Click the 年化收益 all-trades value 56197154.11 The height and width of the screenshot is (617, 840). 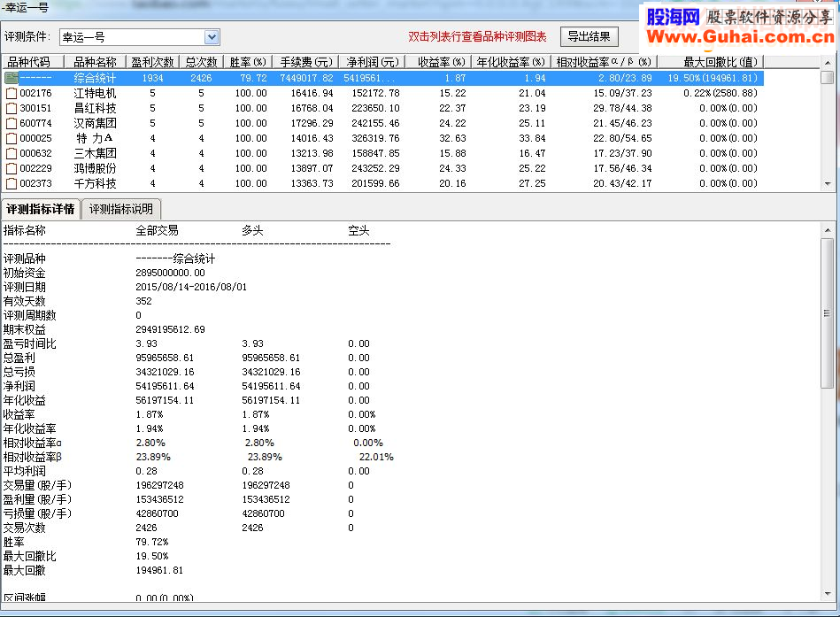[165, 400]
